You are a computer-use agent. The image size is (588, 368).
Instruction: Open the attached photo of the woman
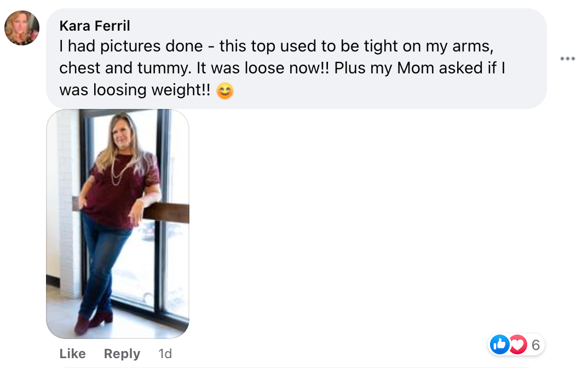pyautogui.click(x=118, y=223)
